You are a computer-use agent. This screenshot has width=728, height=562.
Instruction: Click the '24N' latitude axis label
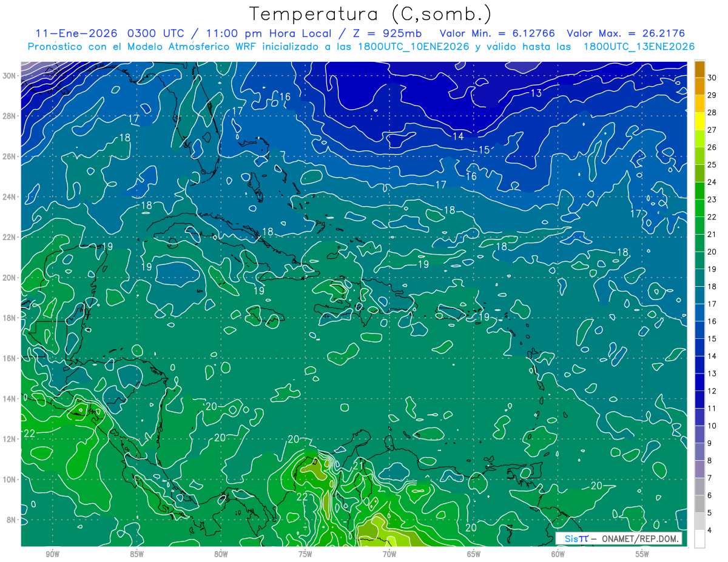coord(9,197)
